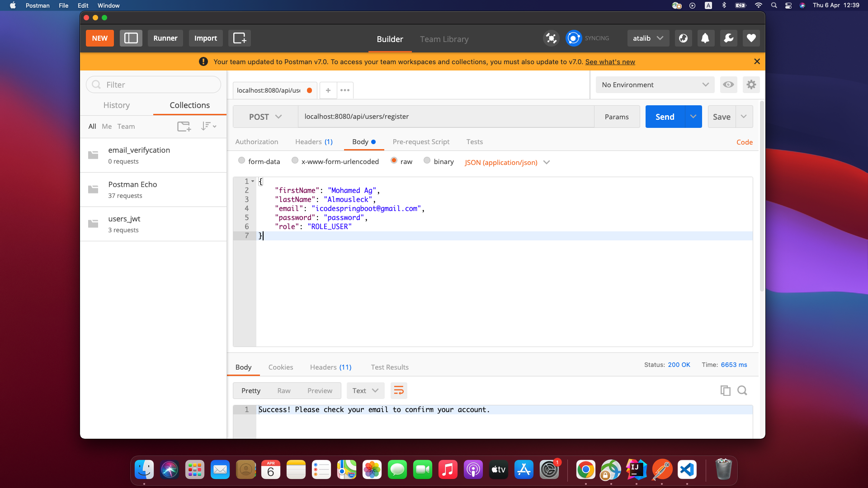Open the Pre-request Script tab
Viewport: 868px width, 488px height.
click(421, 141)
